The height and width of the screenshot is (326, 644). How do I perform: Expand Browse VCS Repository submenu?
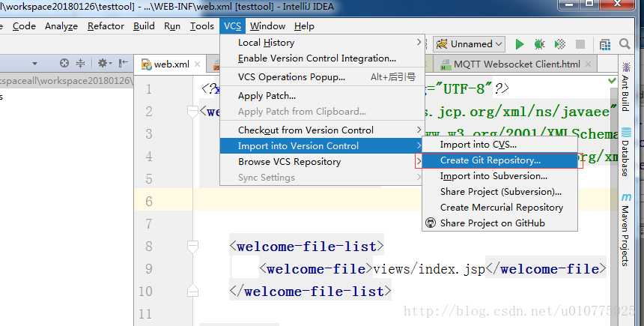pyautogui.click(x=322, y=162)
